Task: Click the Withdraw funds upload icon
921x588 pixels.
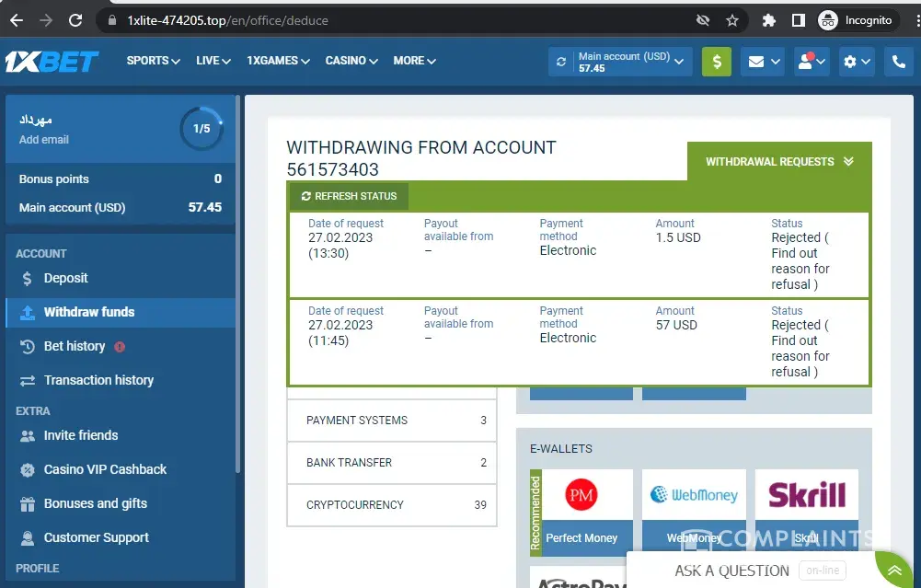Action: tap(28, 313)
